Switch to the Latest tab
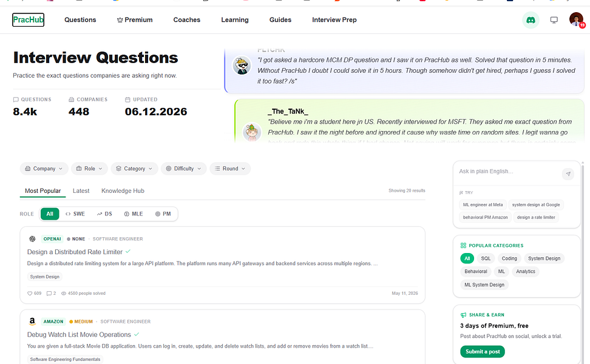Viewport: 590px width, 364px height. (x=81, y=190)
